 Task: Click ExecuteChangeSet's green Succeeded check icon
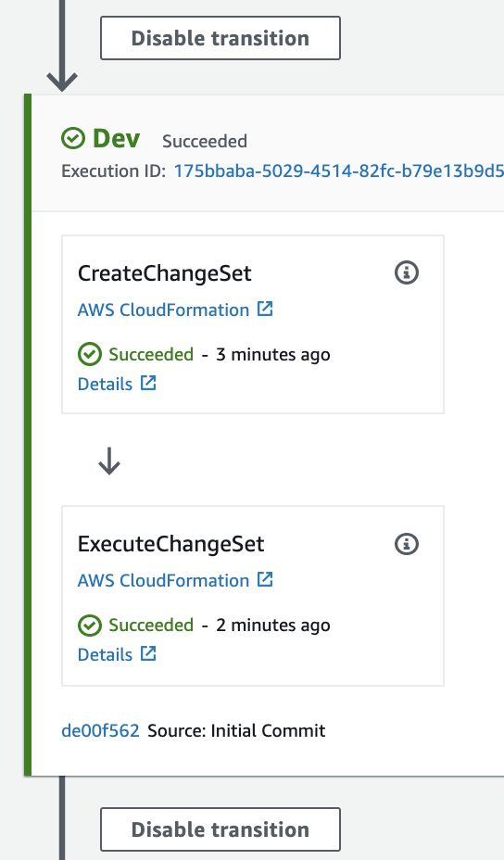pyautogui.click(x=89, y=626)
